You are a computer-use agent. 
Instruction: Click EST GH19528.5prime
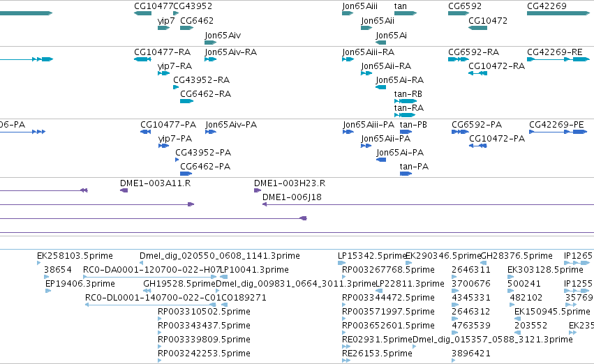(147, 291)
